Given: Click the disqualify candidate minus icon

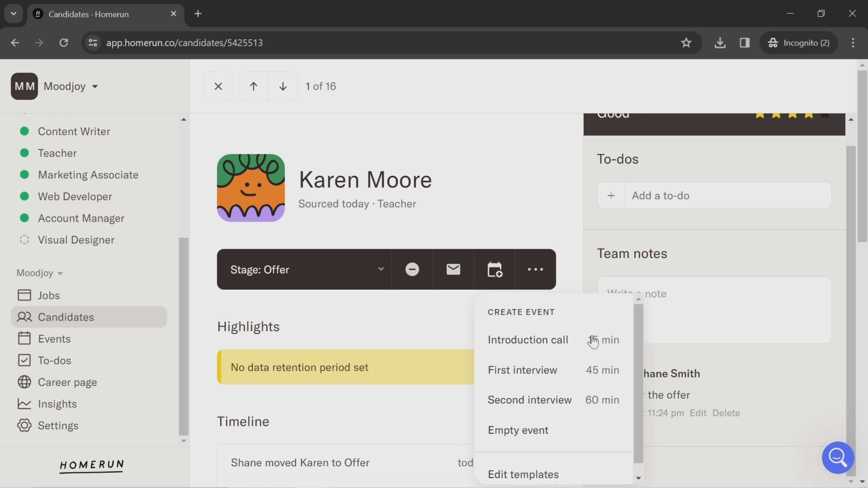Looking at the screenshot, I should tap(412, 270).
